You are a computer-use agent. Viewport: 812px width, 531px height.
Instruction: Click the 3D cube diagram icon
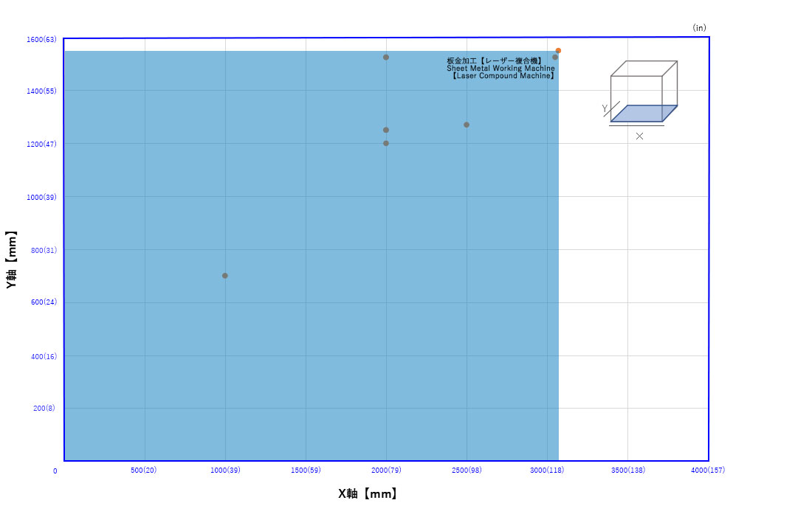(643, 91)
